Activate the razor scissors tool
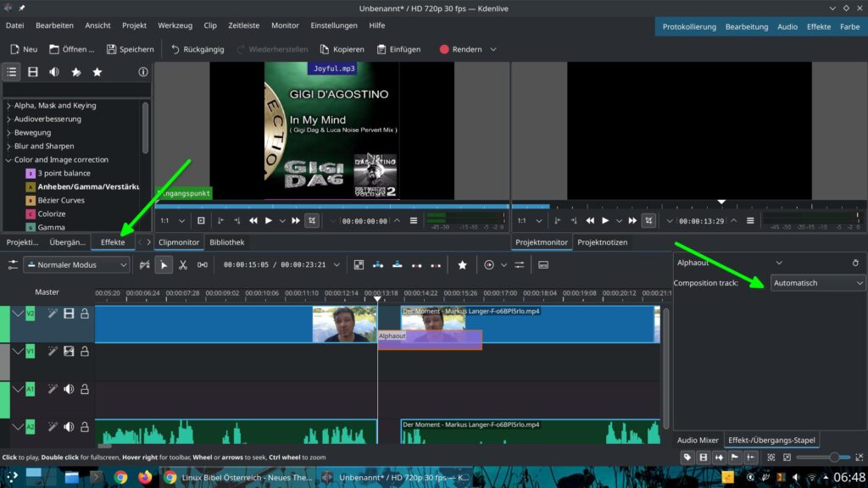This screenshot has height=488, width=868. point(183,265)
